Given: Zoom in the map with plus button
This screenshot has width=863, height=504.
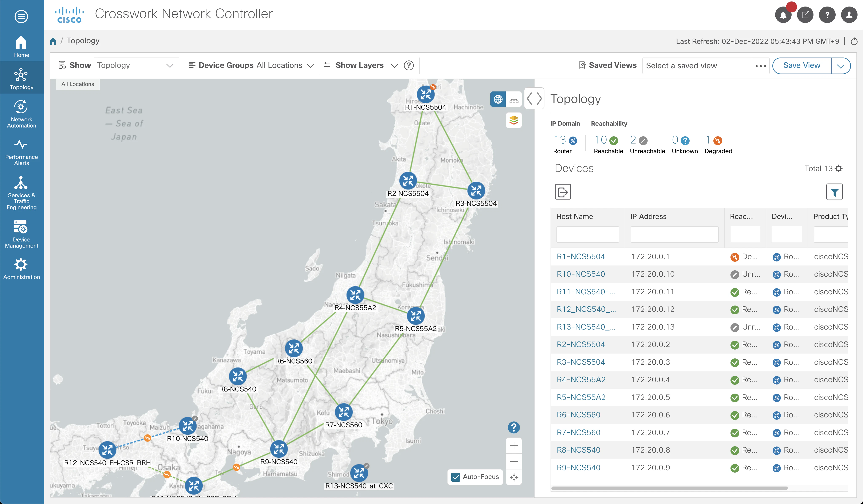Looking at the screenshot, I should (x=514, y=446).
